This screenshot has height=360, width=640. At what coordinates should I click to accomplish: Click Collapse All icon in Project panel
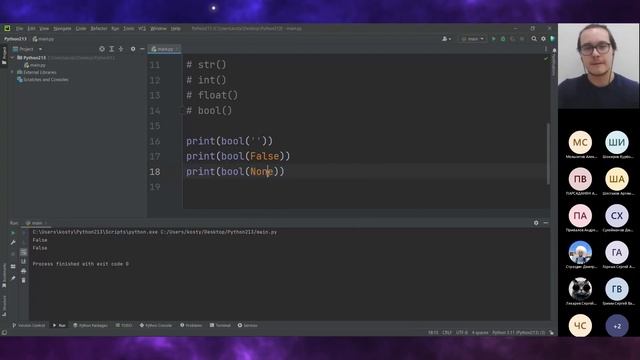(x=121, y=49)
